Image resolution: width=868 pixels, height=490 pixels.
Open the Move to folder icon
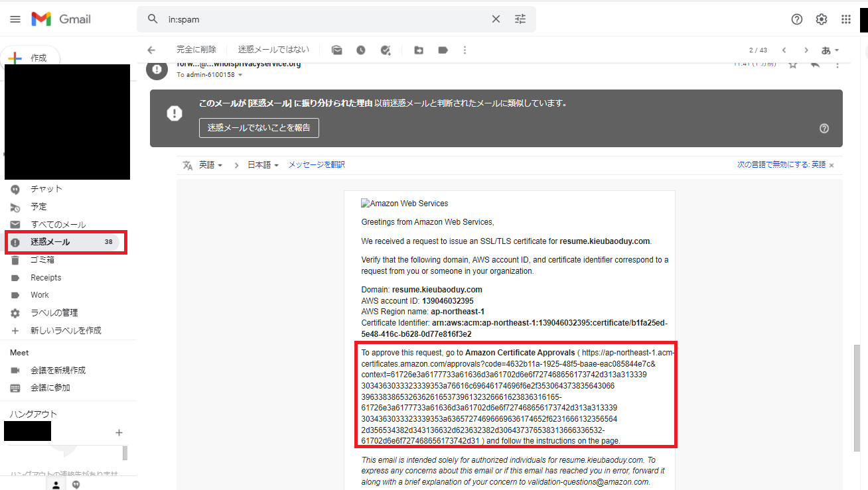click(419, 50)
